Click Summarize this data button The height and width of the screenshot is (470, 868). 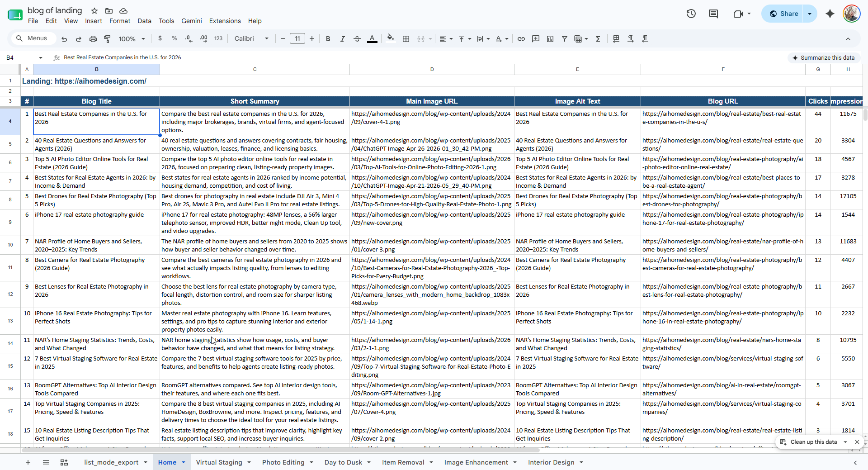(824, 57)
